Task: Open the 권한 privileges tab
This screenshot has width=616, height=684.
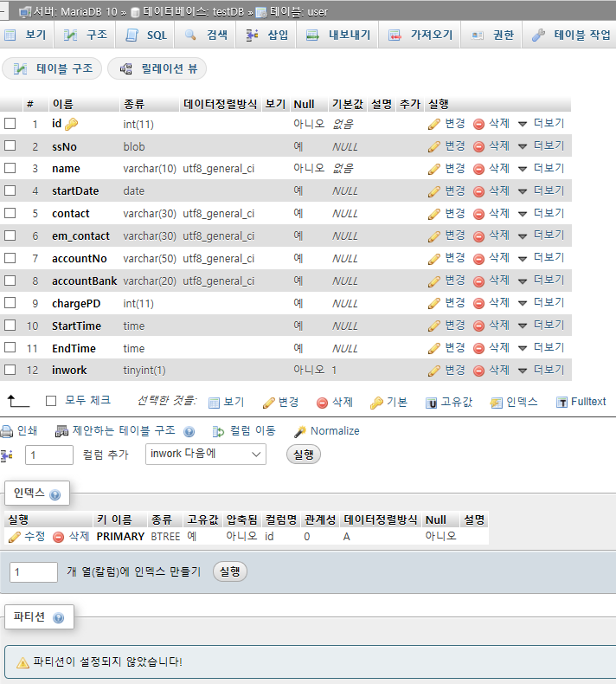Action: pos(492,35)
